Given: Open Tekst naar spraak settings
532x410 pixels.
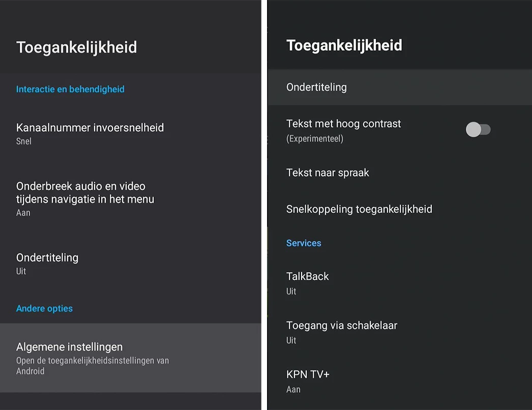Looking at the screenshot, I should 328,173.
